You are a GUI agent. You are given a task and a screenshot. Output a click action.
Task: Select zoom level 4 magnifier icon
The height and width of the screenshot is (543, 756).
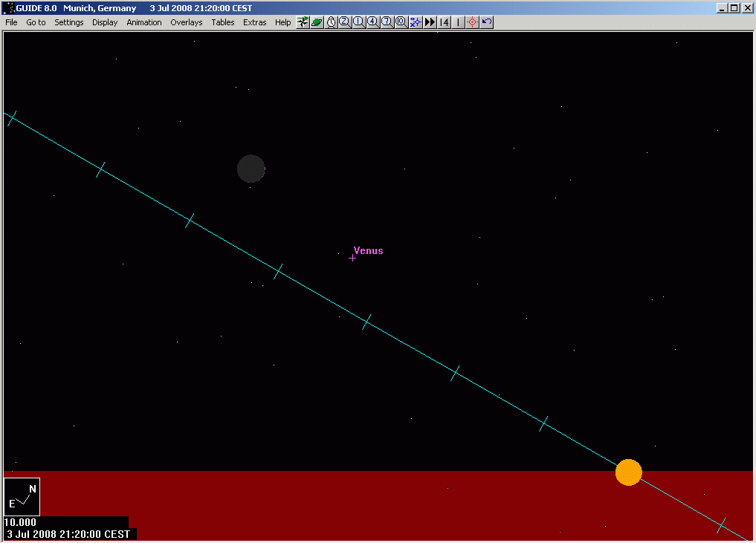click(x=372, y=22)
